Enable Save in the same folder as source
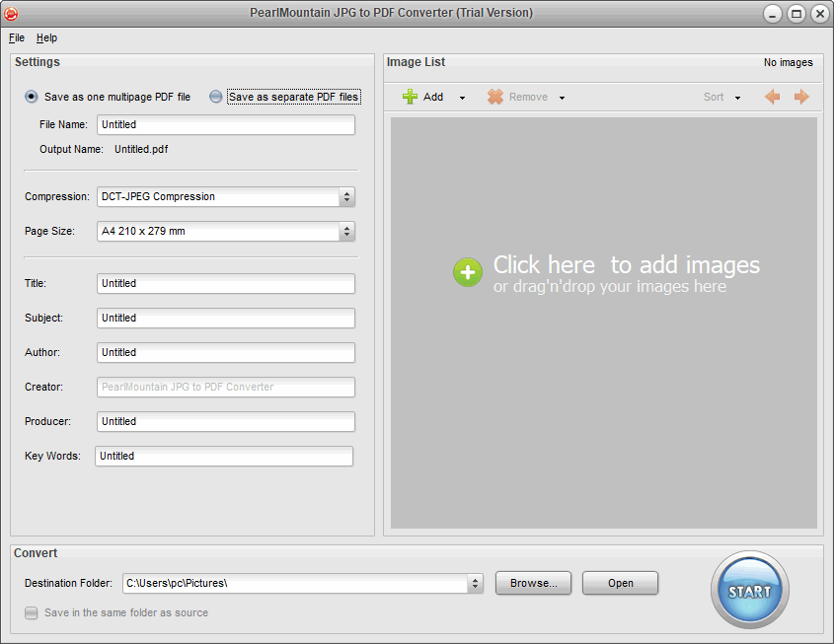 tap(32, 612)
